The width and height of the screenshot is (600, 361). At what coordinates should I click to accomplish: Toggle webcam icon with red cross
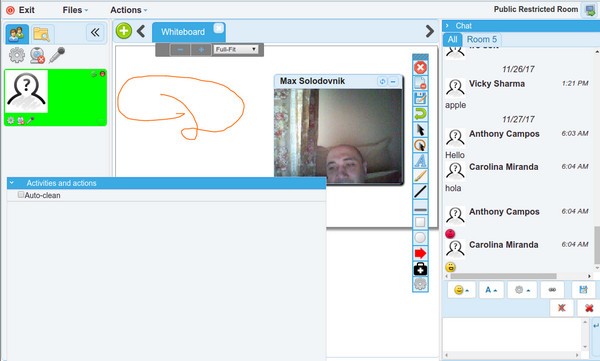(37, 55)
